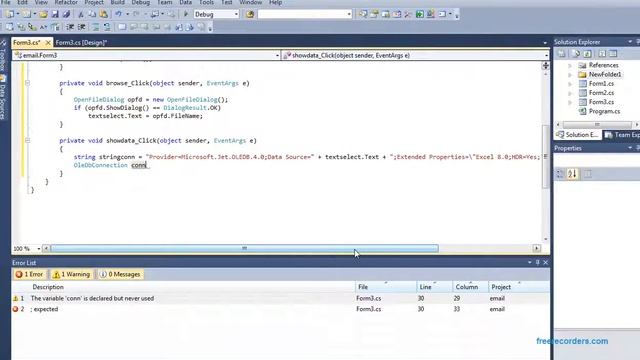The height and width of the screenshot is (360, 640).
Task: Comment out the selected lines icon
Action: pyautogui.click(x=96, y=27)
